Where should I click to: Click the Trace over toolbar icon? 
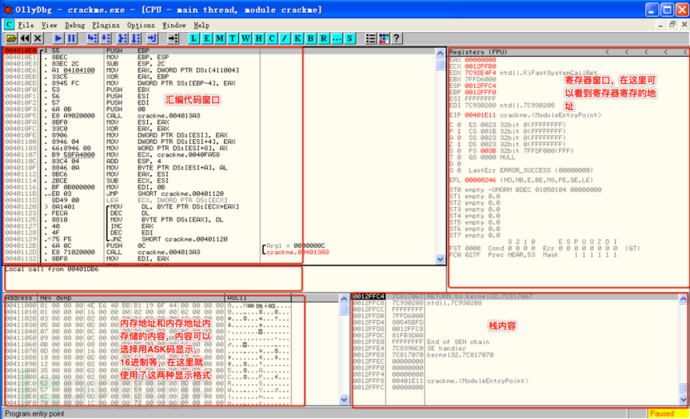tap(136, 38)
